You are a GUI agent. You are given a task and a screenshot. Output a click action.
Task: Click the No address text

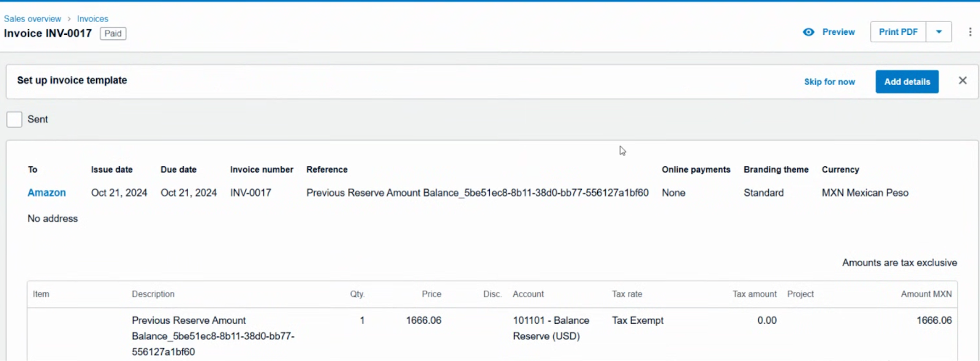tap(53, 218)
